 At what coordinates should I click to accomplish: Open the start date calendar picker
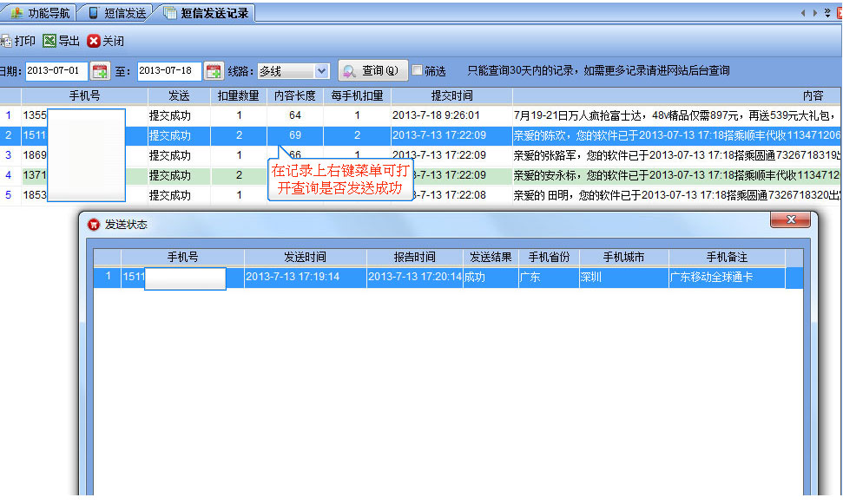[100, 71]
